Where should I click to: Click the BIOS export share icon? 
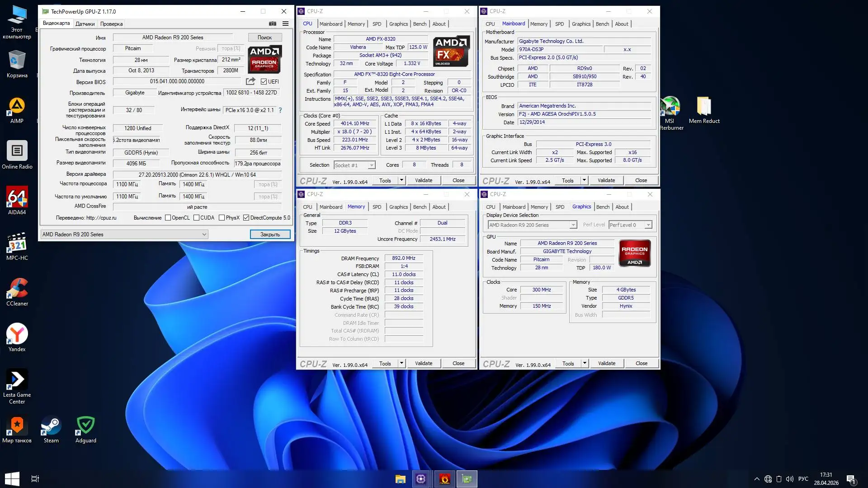[250, 81]
